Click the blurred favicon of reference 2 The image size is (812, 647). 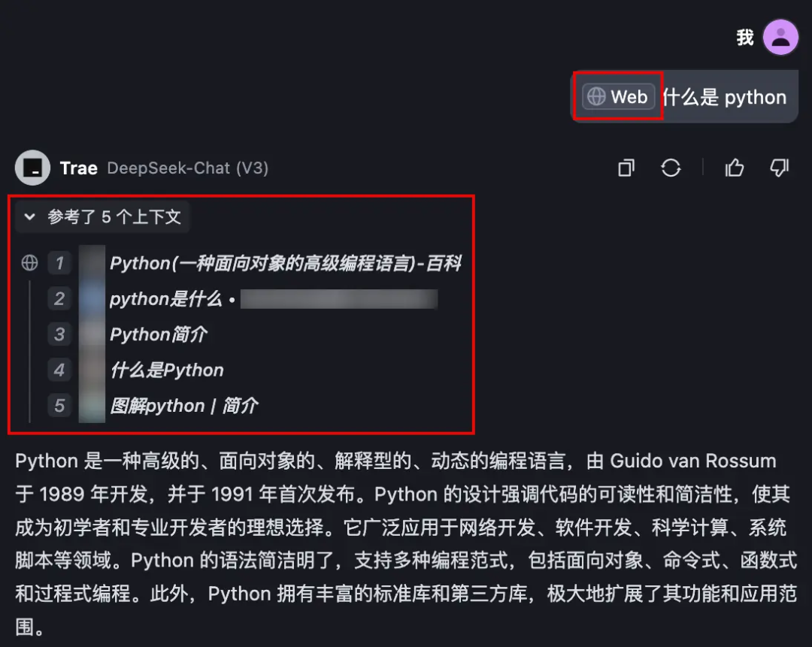point(92,298)
